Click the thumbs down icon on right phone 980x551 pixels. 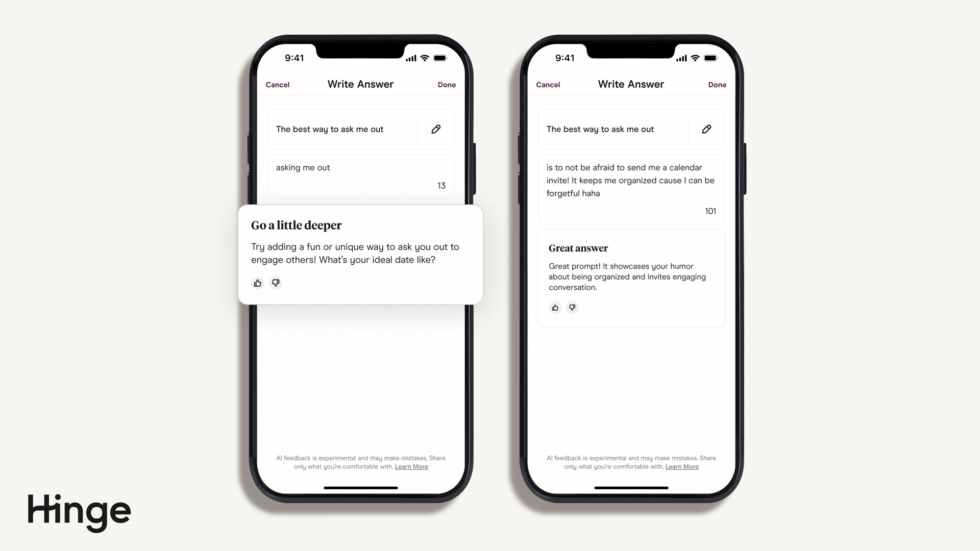(572, 308)
